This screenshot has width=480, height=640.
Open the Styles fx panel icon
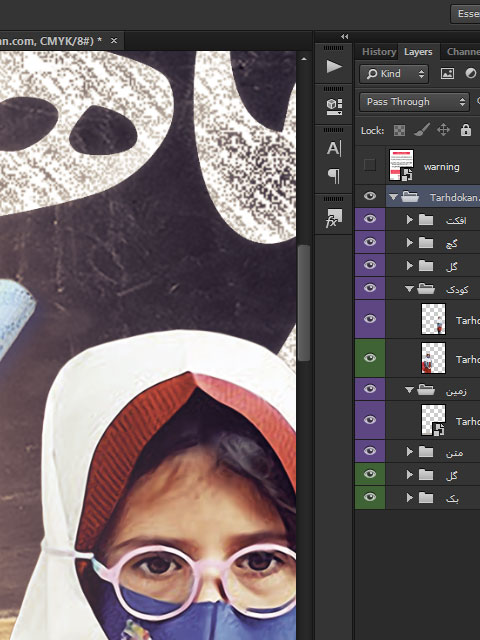334,218
